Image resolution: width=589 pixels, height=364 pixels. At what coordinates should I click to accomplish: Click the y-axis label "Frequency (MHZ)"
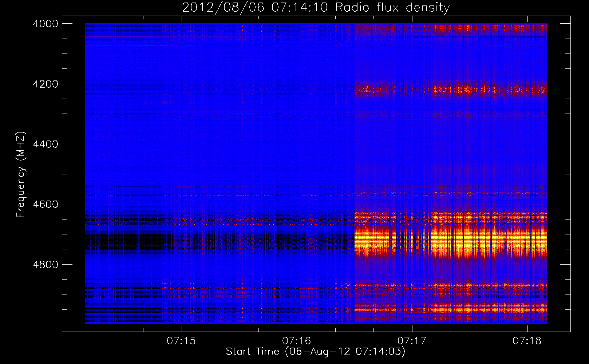click(21, 175)
